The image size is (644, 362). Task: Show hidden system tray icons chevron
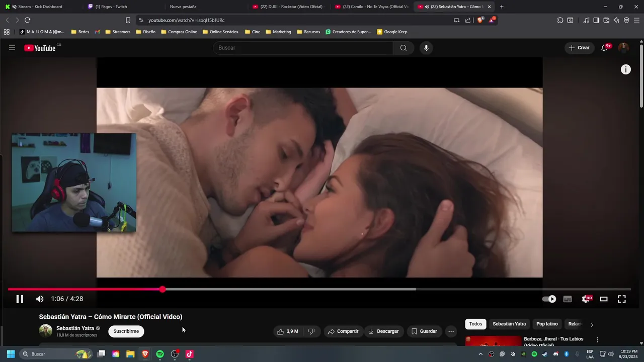(480, 354)
